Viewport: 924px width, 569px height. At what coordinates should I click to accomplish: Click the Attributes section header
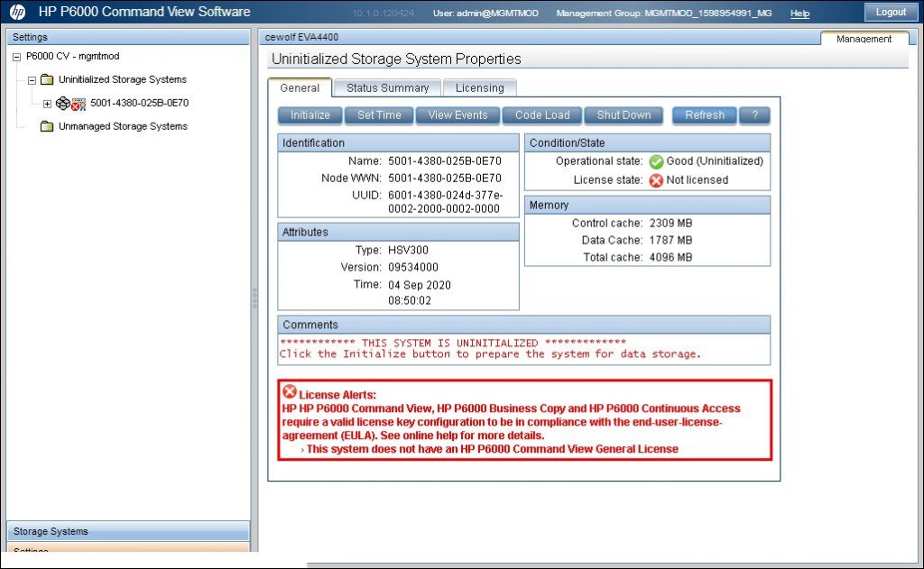coord(398,232)
